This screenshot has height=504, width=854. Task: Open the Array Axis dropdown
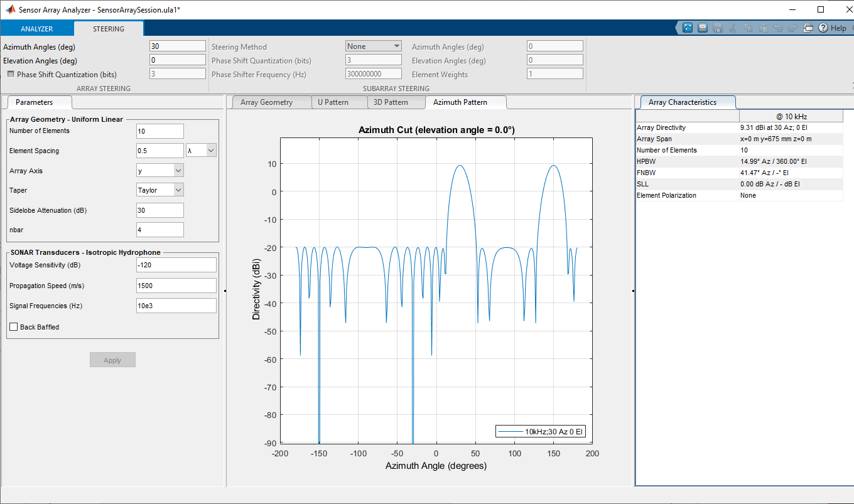160,171
